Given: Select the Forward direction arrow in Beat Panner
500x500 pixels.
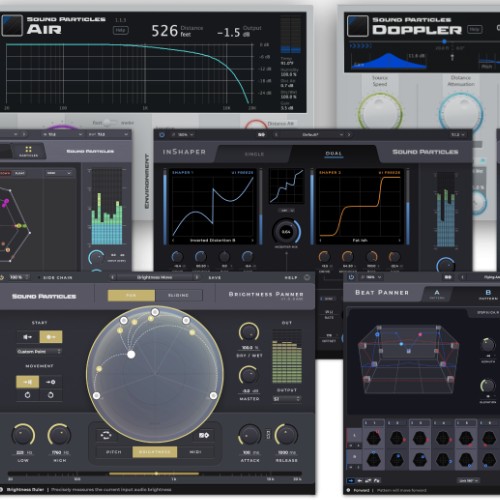Looking at the screenshot, I should pyautogui.click(x=351, y=481).
